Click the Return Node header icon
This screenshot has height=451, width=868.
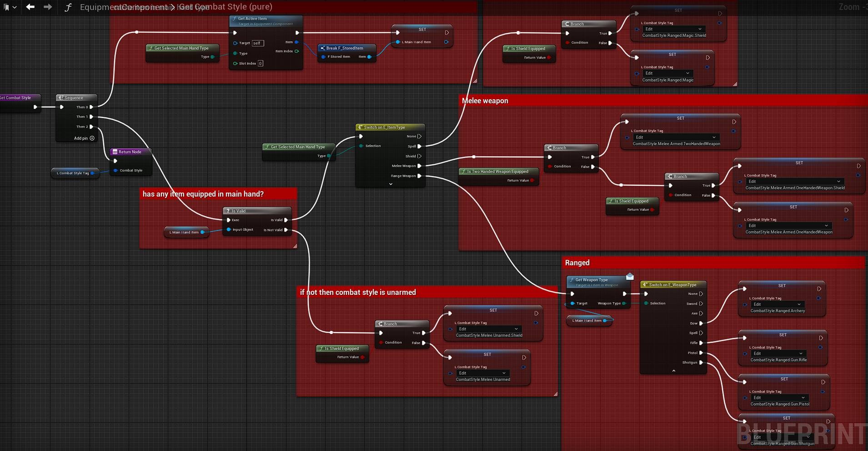115,152
